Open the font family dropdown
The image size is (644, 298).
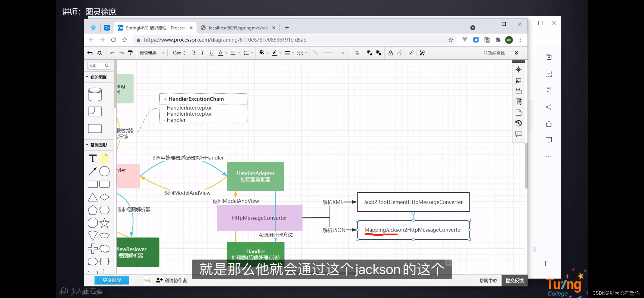tap(152, 53)
